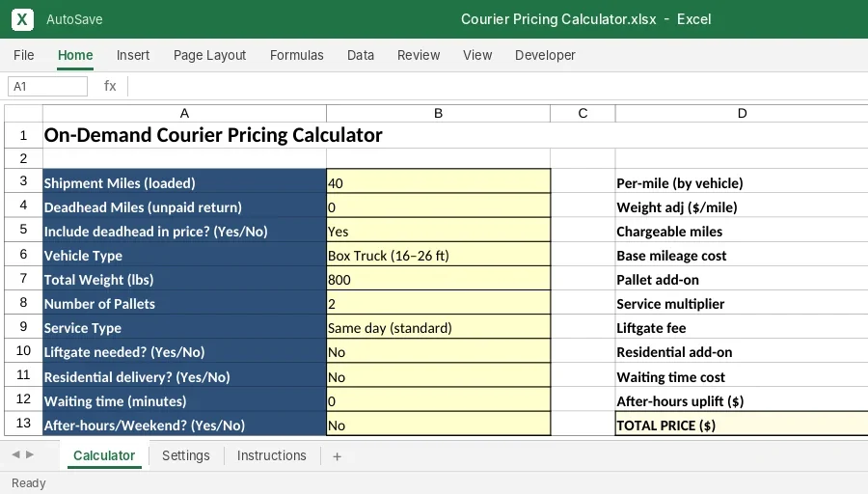Click into the formula bar field
868x494 pixels.
point(498,87)
